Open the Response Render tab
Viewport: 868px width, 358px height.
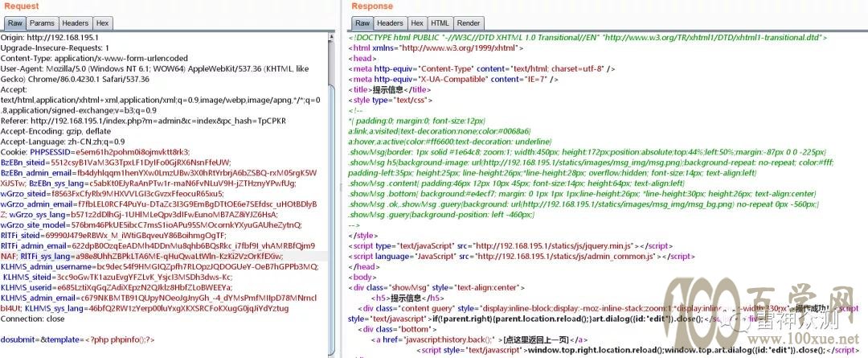[469, 23]
